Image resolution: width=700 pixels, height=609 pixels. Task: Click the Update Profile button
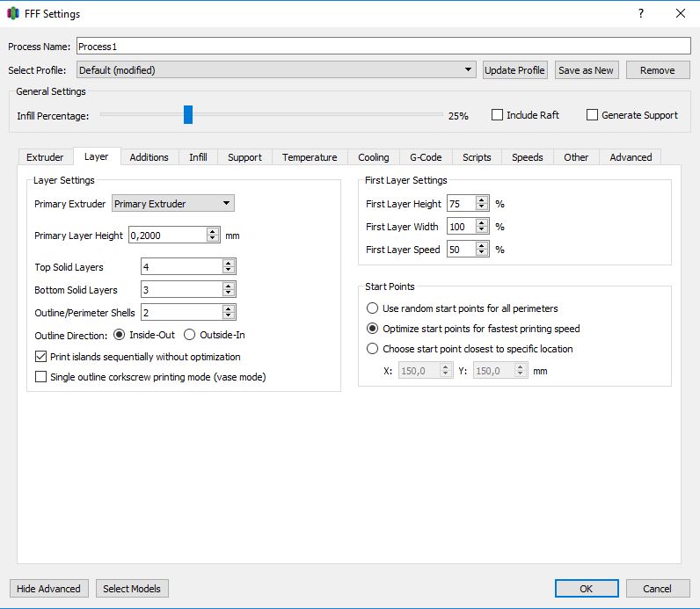point(514,70)
